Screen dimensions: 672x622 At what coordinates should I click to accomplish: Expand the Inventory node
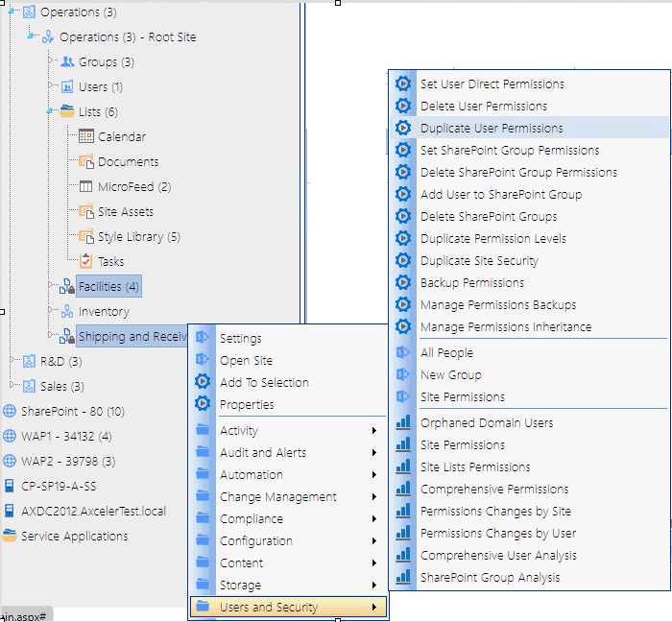coord(50,309)
